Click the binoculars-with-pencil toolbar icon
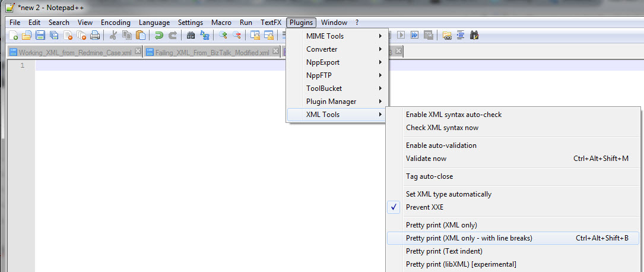The image size is (644, 272). [474, 35]
